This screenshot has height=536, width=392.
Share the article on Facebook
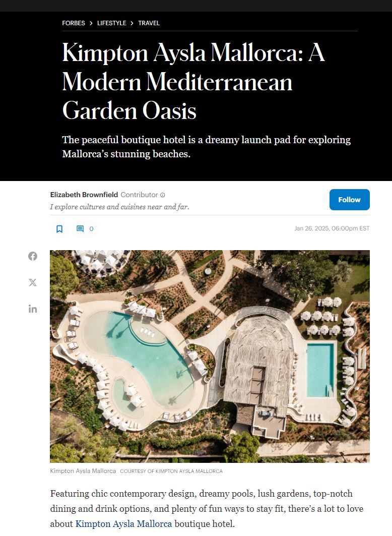pyautogui.click(x=33, y=256)
